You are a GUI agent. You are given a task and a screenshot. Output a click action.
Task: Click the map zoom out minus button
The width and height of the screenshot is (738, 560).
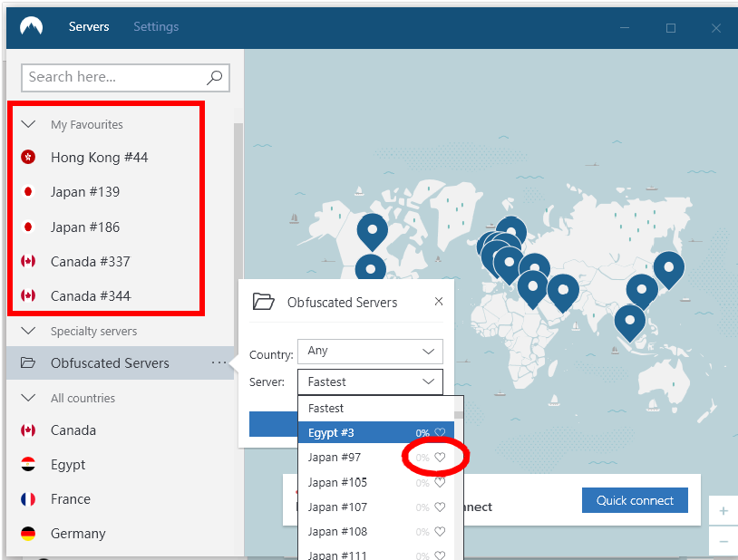723,541
